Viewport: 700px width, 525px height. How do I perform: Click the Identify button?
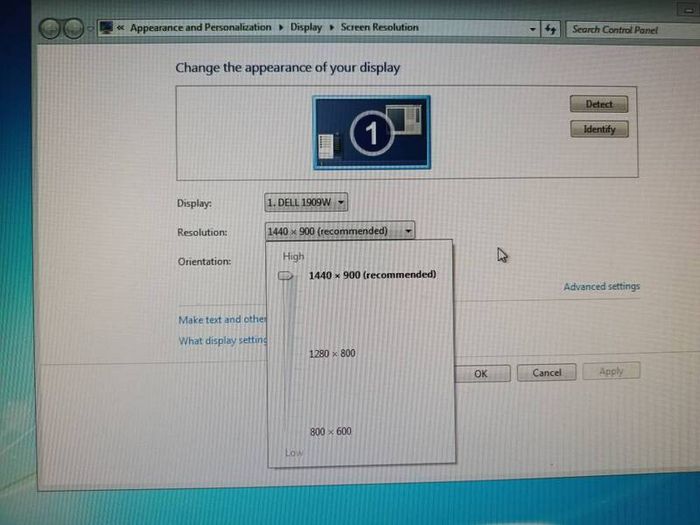pyautogui.click(x=599, y=129)
